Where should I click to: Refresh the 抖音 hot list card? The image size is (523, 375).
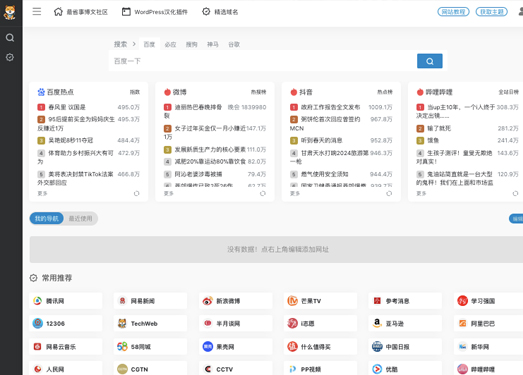389,194
